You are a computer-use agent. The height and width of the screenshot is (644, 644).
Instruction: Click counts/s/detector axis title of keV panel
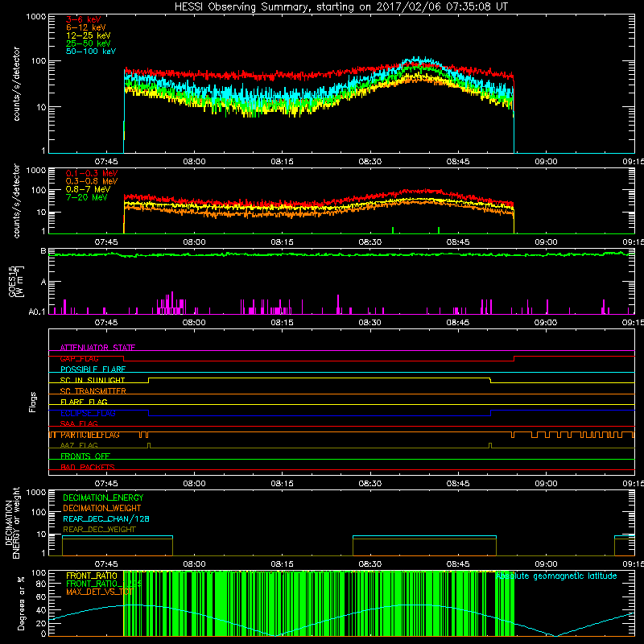(x=16, y=84)
